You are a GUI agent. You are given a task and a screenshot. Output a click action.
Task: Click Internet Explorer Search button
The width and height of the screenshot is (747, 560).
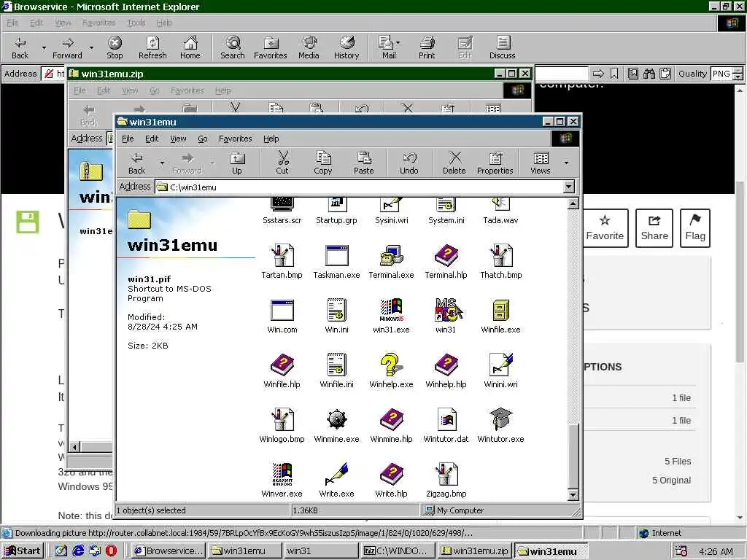[233, 47]
